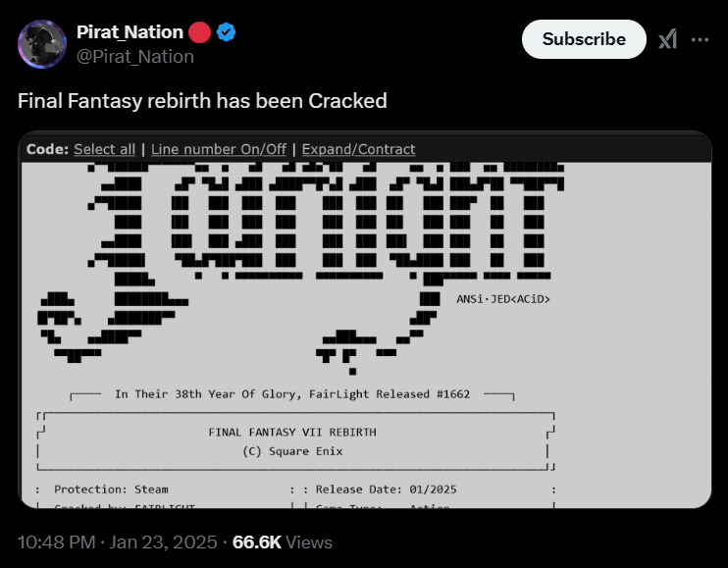This screenshot has width=728, height=568.
Task: Toggle Line number On/Off
Action: (x=219, y=149)
